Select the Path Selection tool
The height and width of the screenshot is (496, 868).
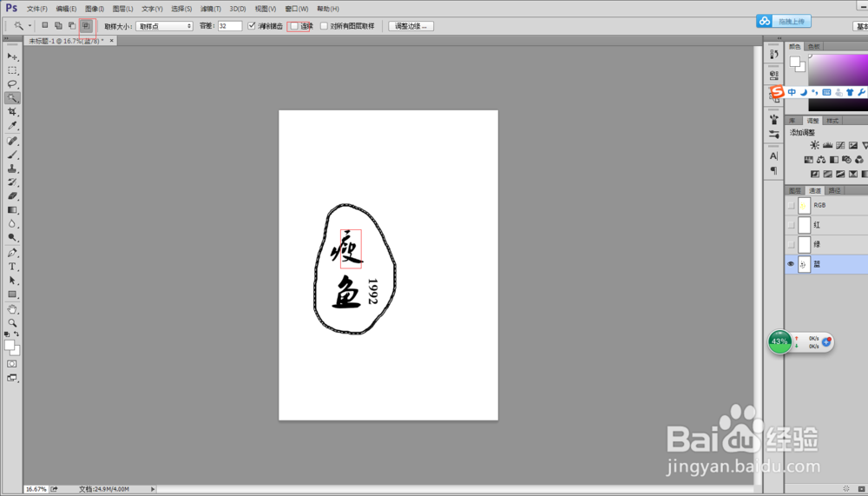12,281
